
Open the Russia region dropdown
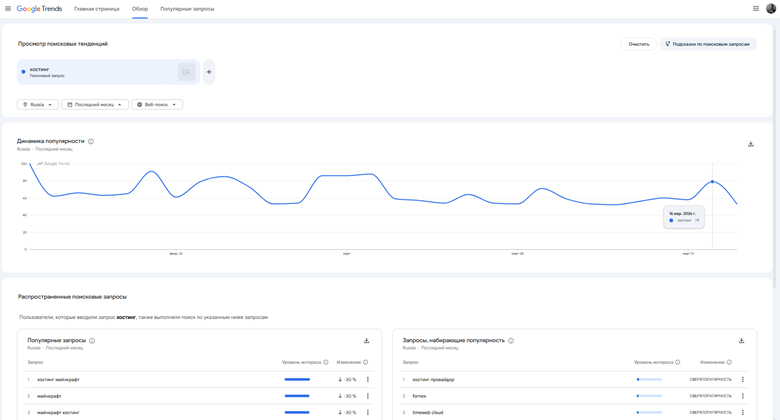[x=38, y=105]
